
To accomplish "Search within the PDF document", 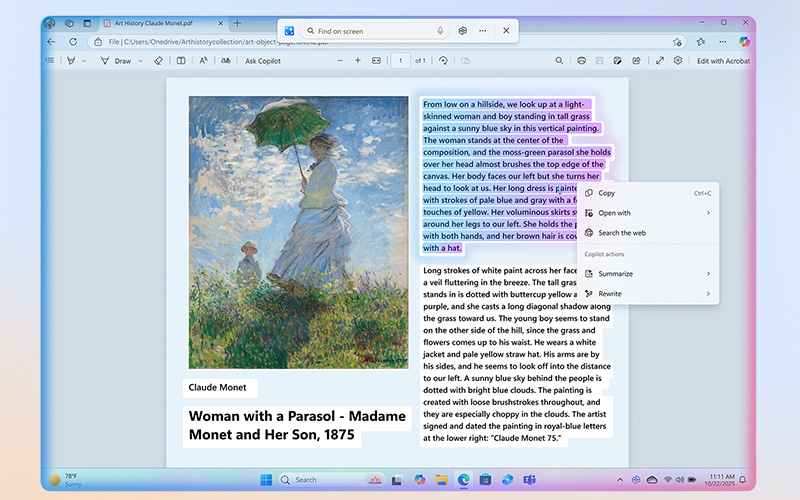I will coord(559,61).
